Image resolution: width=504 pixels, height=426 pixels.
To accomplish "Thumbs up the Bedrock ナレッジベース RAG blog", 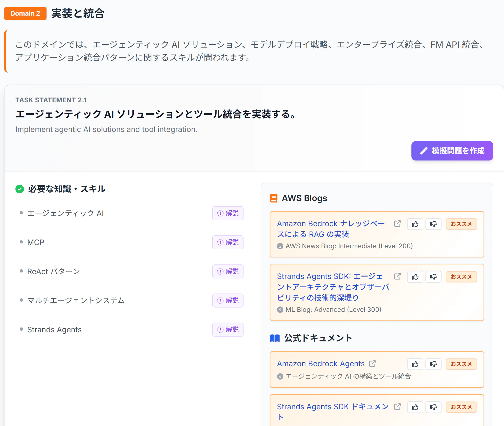I will point(415,224).
